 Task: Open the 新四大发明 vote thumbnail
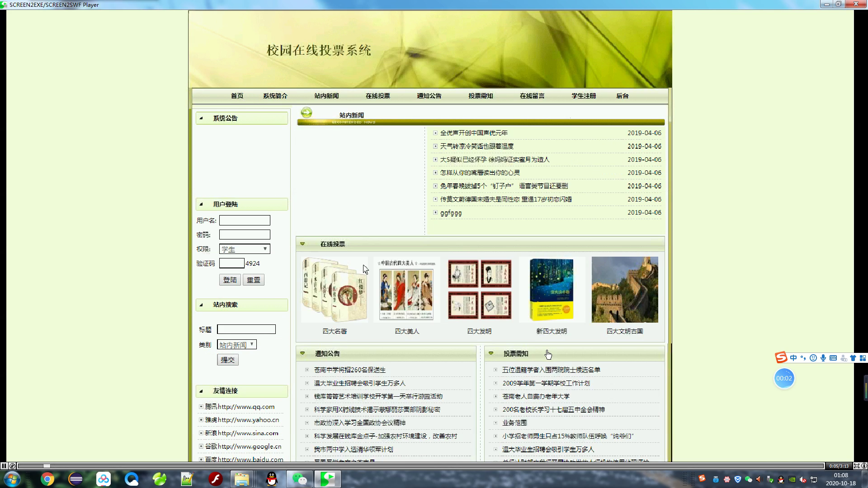point(552,290)
